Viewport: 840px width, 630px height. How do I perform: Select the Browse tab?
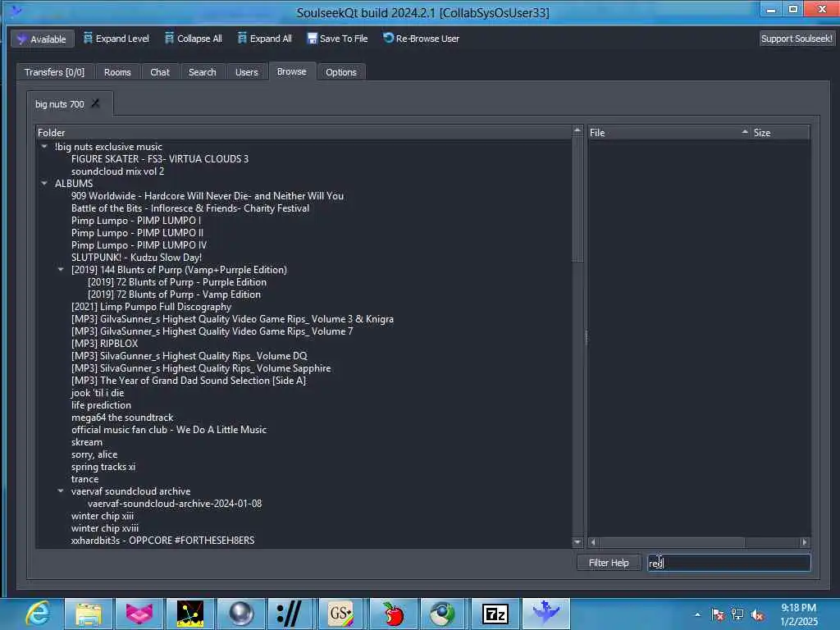tap(291, 71)
